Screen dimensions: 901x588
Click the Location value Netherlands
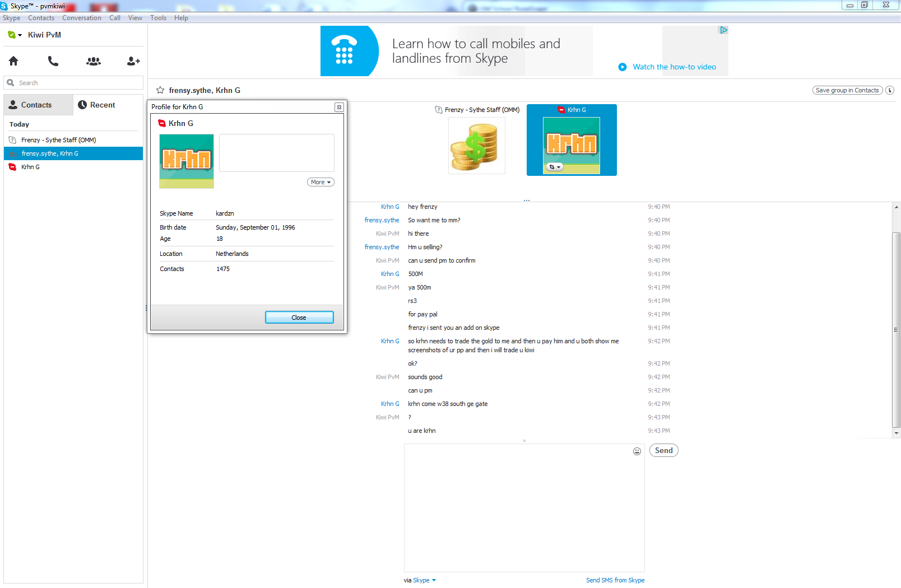point(232,254)
